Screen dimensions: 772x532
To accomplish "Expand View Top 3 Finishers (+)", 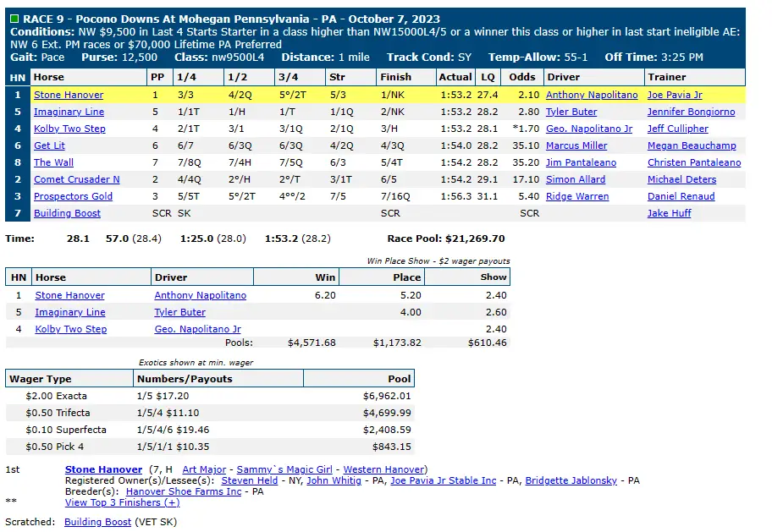I will pyautogui.click(x=122, y=502).
